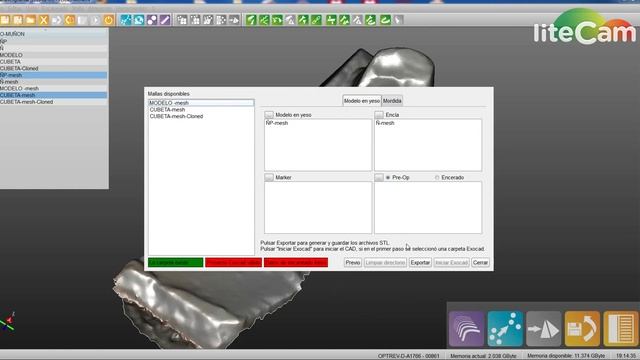Select the Encerado radio button
Screen dimensions: 640x360
point(437,178)
